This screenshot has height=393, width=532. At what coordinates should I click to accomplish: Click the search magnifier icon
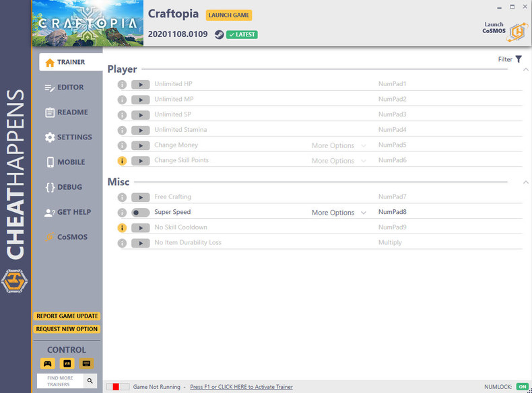point(90,381)
